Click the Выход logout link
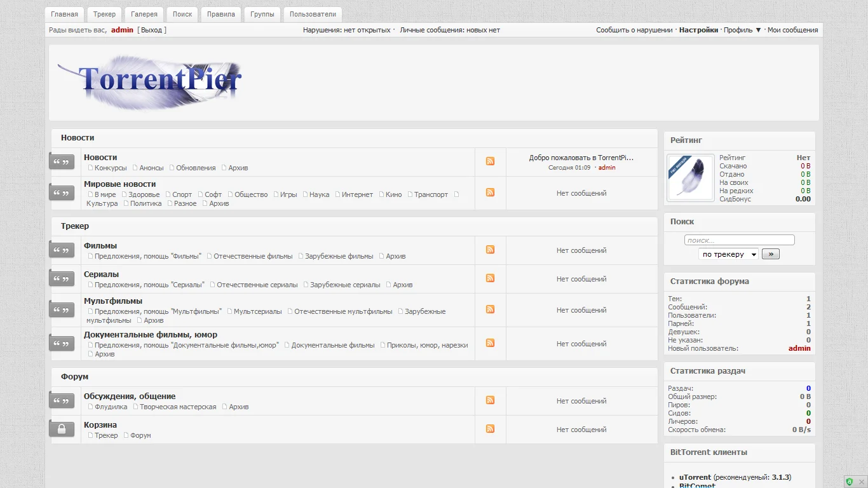Screen dimensions: 868x488 point(152,30)
